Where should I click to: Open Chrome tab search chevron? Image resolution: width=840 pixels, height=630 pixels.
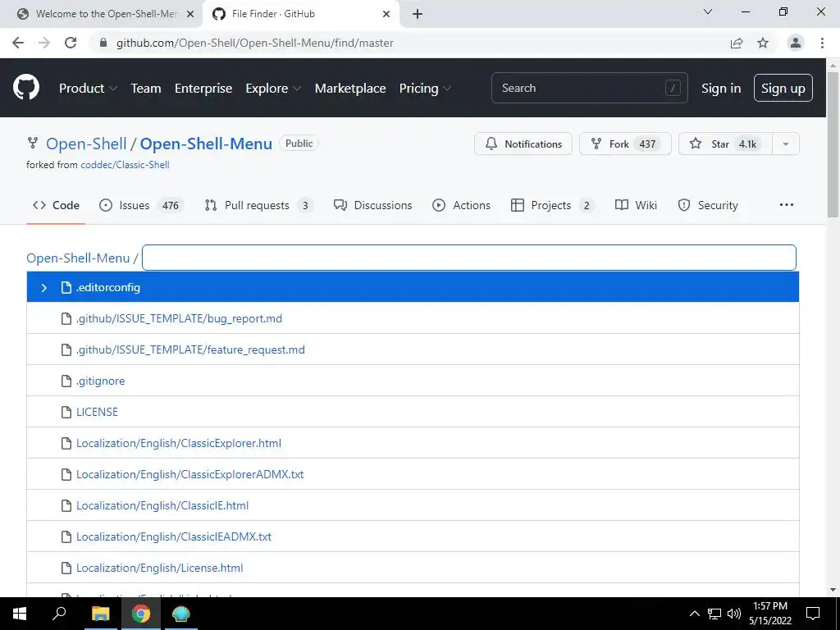[708, 11]
